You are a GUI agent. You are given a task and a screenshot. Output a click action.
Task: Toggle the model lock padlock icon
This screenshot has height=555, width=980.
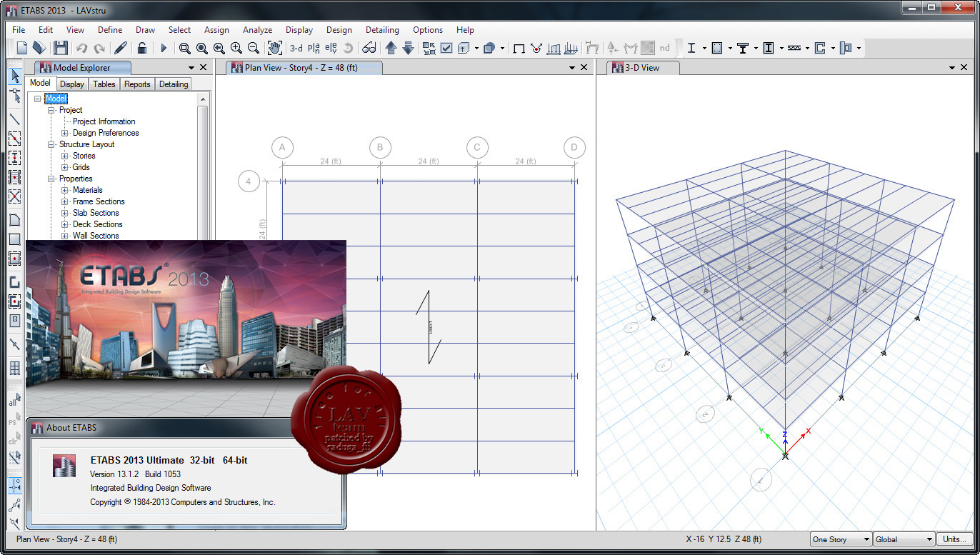pos(142,48)
